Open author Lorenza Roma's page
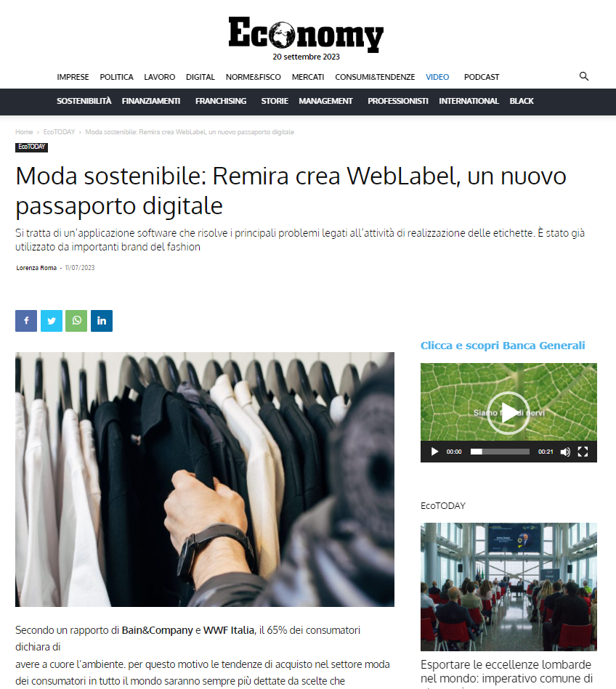 pyautogui.click(x=36, y=268)
